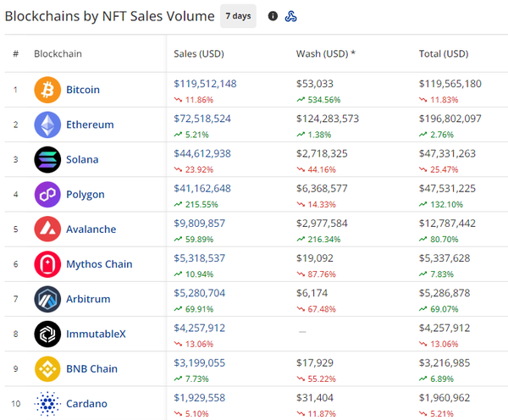Click the Arbitrum logo icon
This screenshot has height=420, width=508.
click(47, 299)
